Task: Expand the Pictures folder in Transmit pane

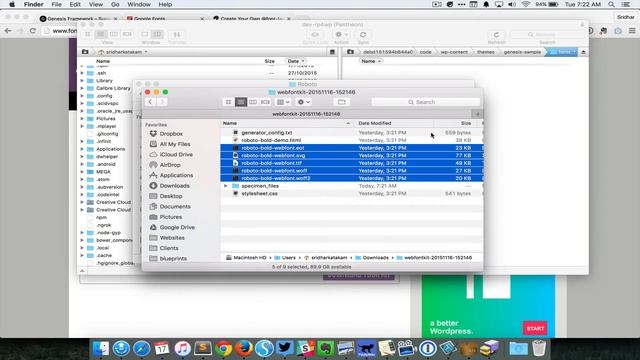Action: pyautogui.click(x=82, y=119)
